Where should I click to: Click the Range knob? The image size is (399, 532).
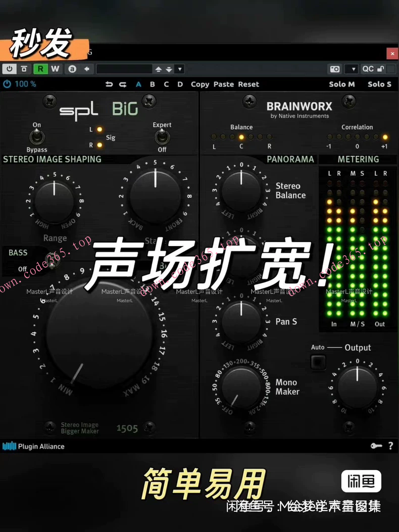pyautogui.click(x=54, y=202)
